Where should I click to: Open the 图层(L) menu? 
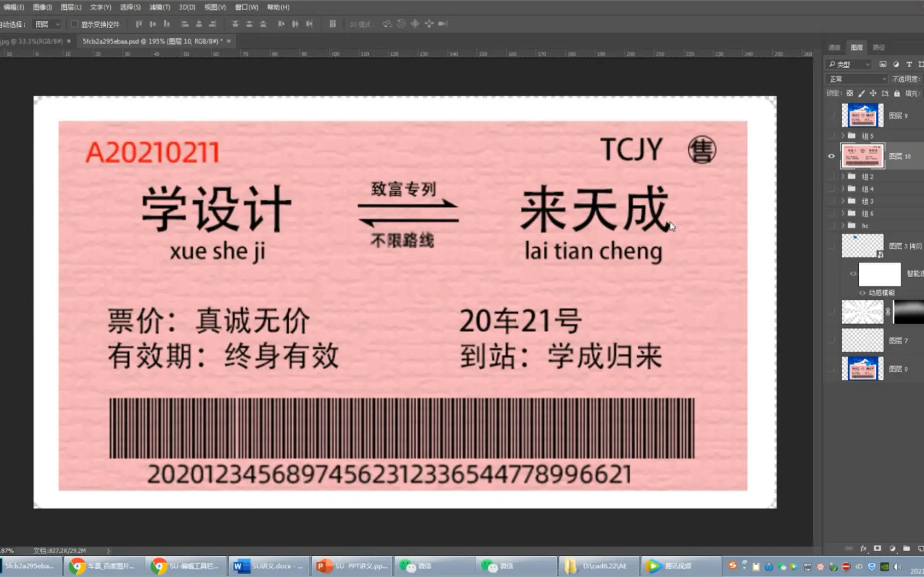click(71, 7)
